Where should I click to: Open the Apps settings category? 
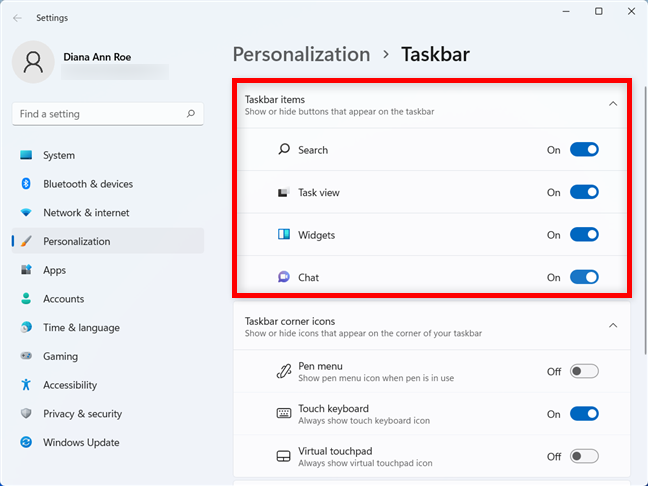pyautogui.click(x=54, y=270)
